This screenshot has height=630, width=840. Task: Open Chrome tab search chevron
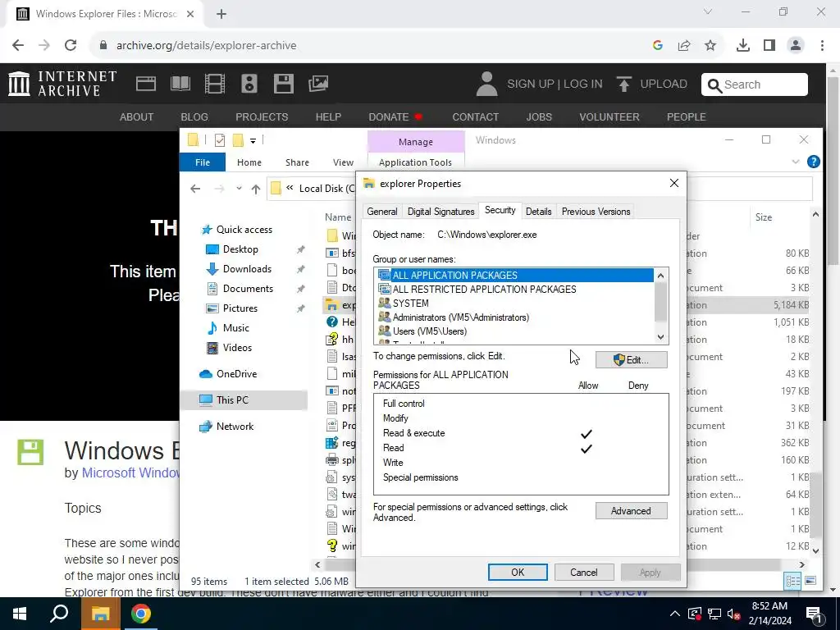coord(708,11)
